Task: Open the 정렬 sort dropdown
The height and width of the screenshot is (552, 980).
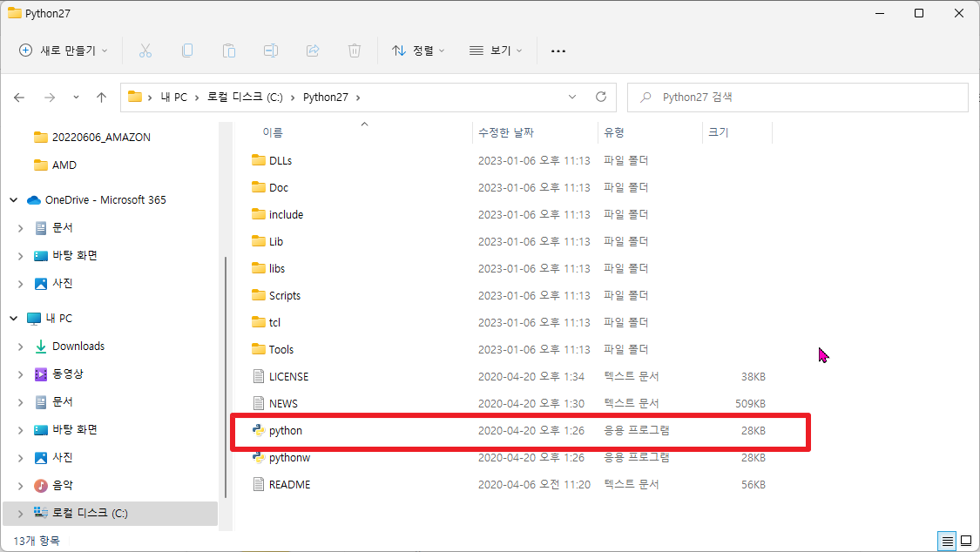Action: tap(418, 50)
